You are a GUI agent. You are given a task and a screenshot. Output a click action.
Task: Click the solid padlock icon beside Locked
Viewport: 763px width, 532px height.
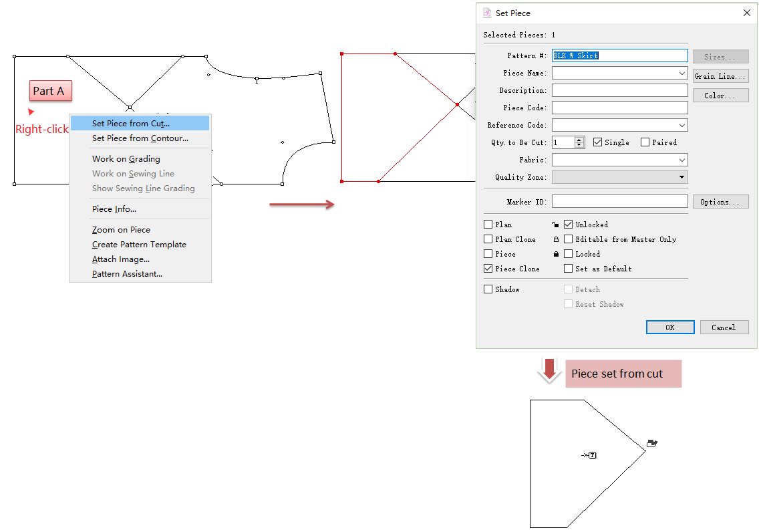(555, 254)
